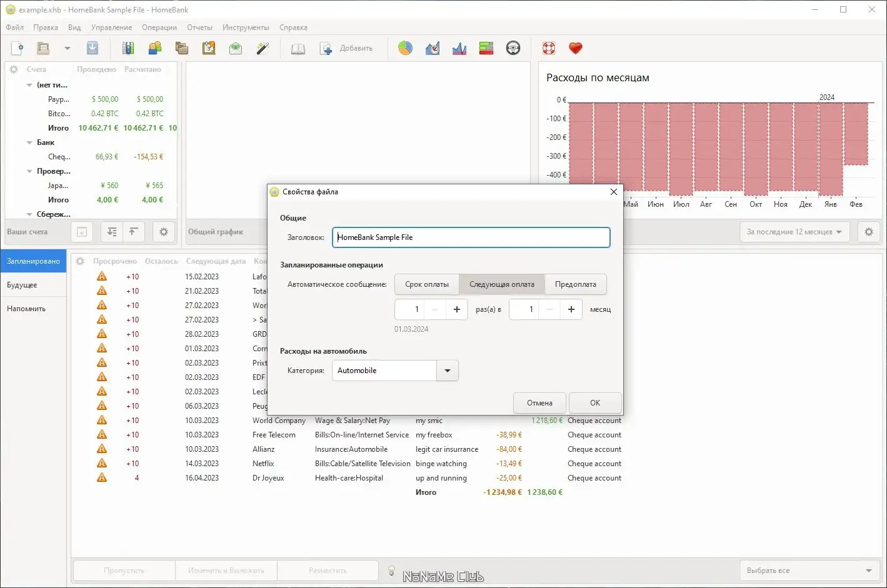Confirm the dialog with OK
This screenshot has width=887, height=588.
[x=595, y=403]
